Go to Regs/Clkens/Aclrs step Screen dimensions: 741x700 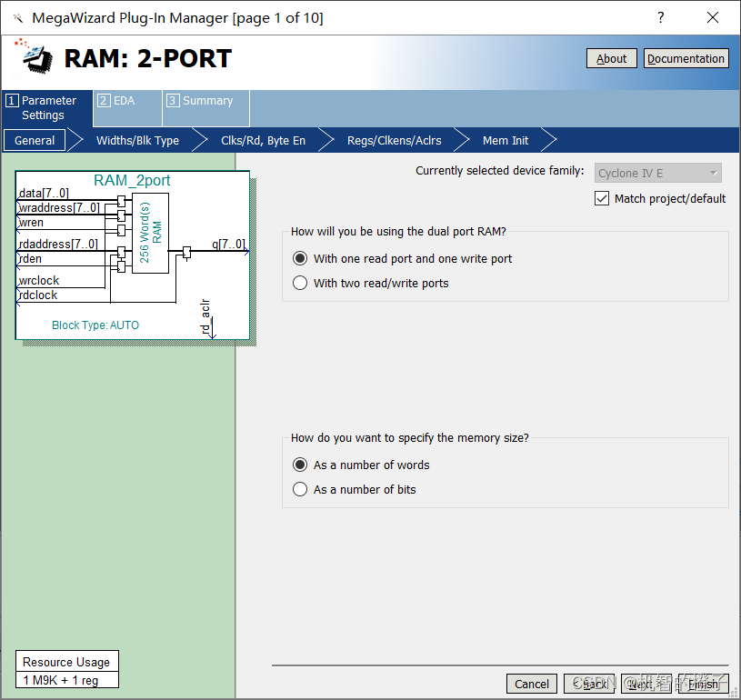coord(394,140)
